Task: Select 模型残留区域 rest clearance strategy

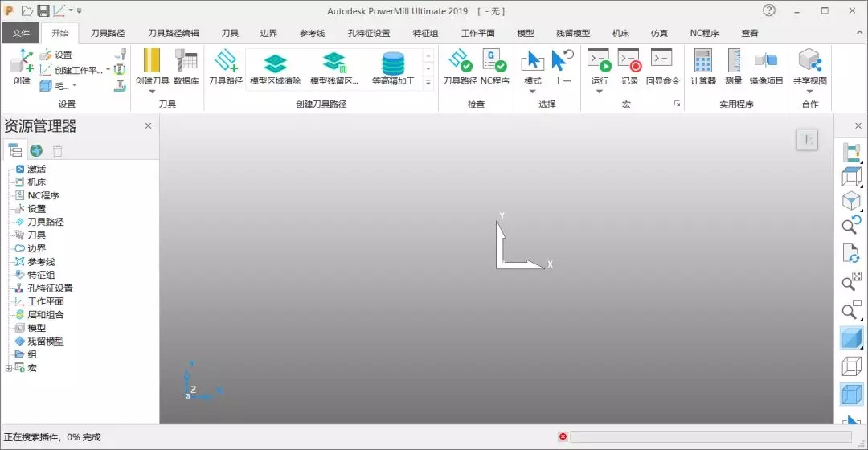Action: pos(334,67)
